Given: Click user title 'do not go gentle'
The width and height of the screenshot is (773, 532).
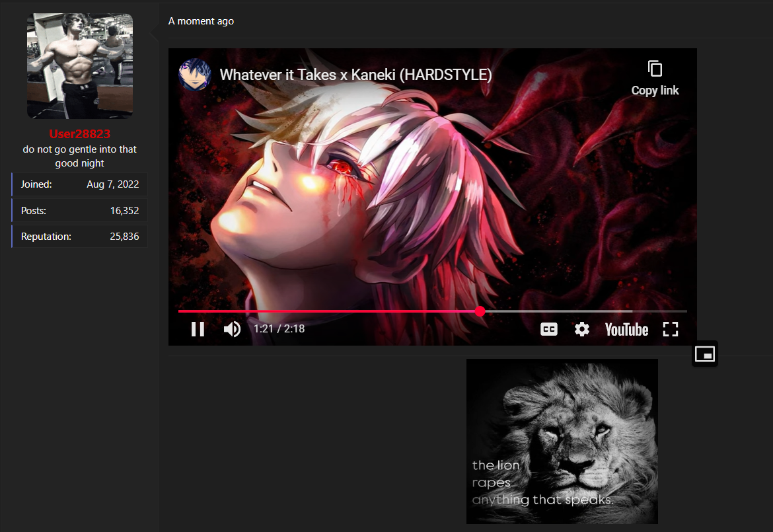Looking at the screenshot, I should 80,156.
